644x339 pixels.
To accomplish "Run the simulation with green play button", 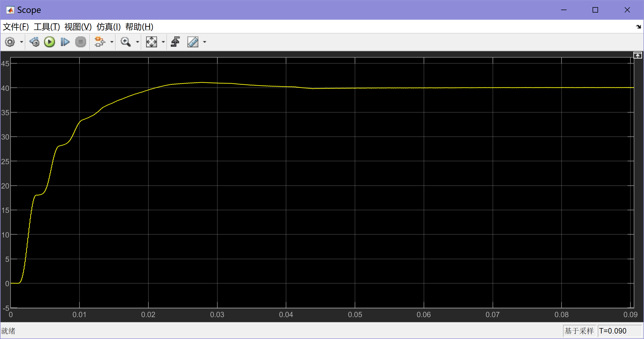I will click(50, 42).
